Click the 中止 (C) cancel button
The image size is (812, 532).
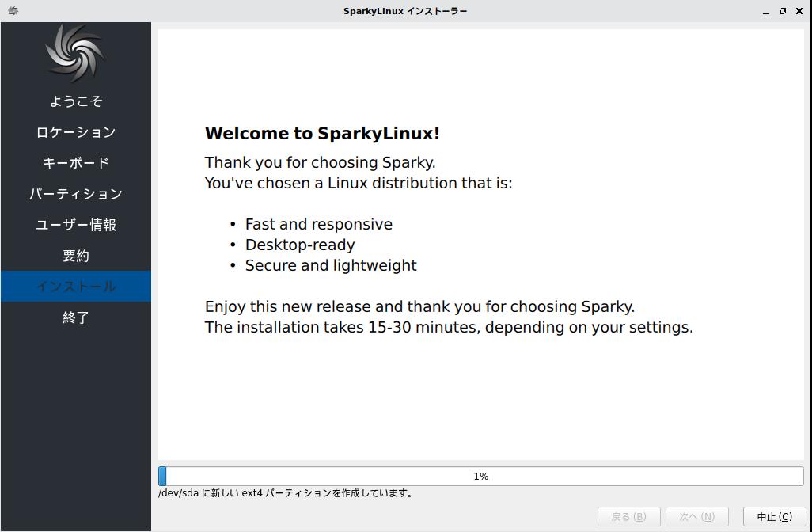[x=774, y=516]
